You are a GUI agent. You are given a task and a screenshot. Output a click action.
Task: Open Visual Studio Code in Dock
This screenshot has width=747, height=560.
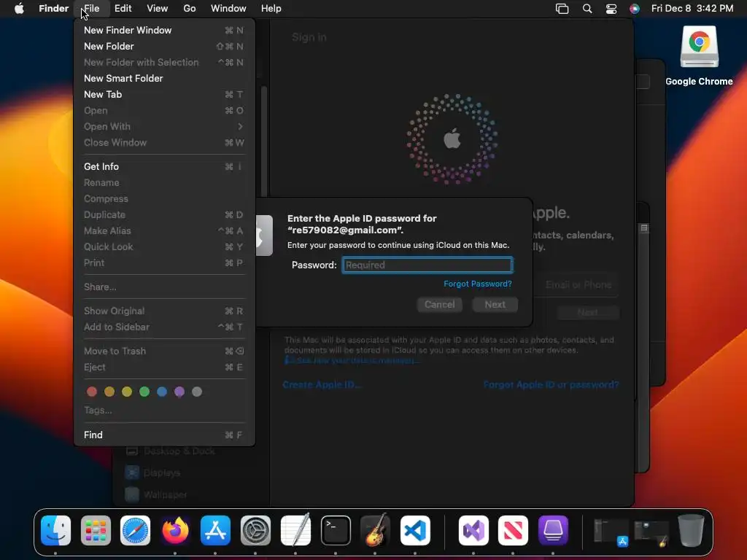415,530
